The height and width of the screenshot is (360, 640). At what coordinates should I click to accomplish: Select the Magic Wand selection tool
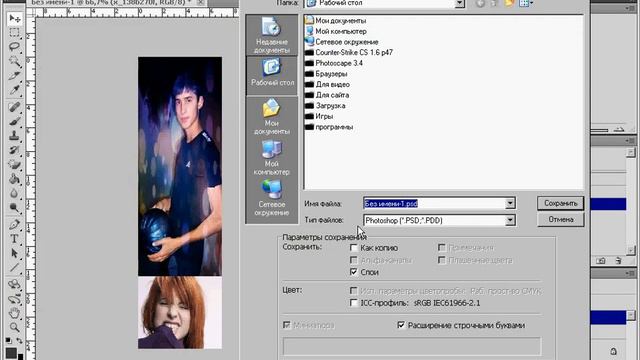(x=15, y=61)
